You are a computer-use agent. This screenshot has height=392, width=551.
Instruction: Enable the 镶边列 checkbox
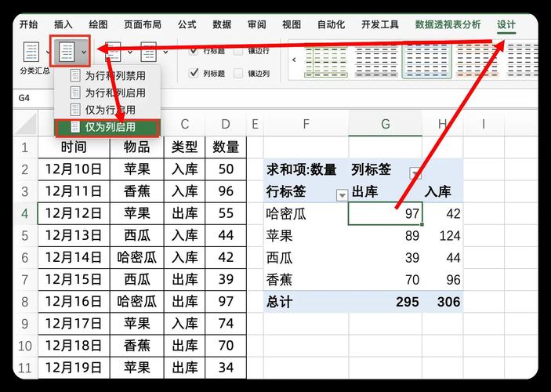239,73
